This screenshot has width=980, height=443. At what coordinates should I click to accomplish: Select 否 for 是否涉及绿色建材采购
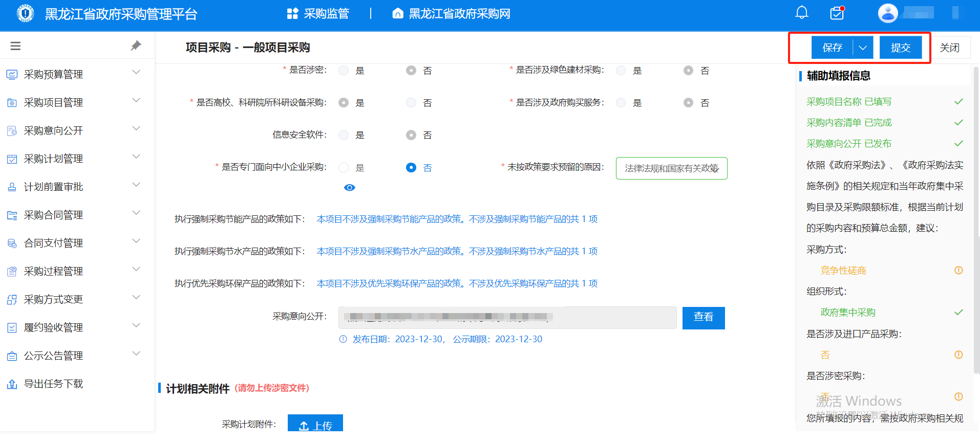689,71
